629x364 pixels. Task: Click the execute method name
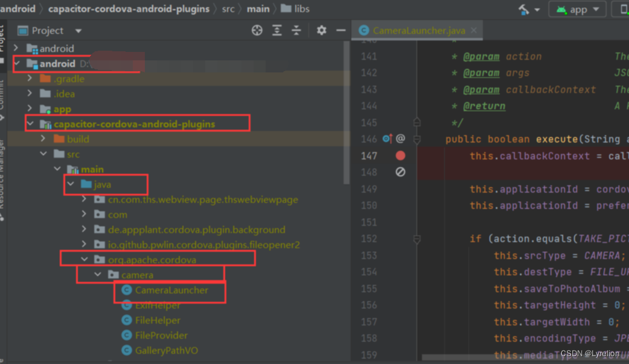[557, 139]
